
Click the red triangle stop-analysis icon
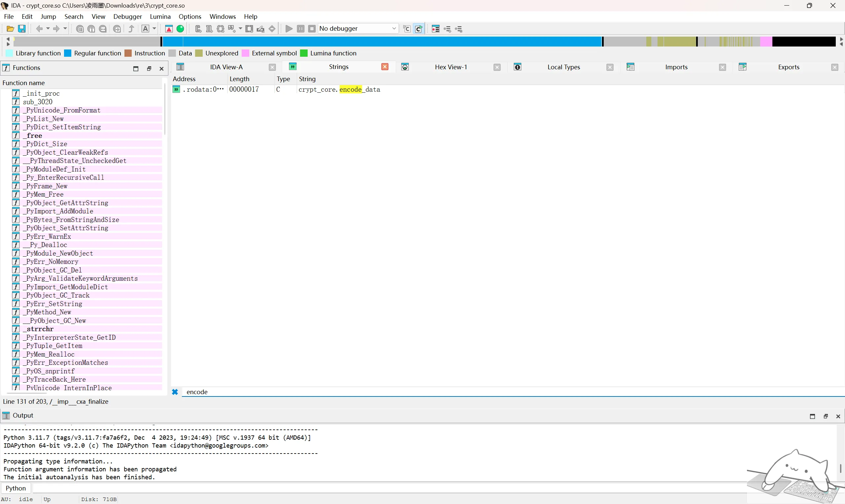point(169,29)
